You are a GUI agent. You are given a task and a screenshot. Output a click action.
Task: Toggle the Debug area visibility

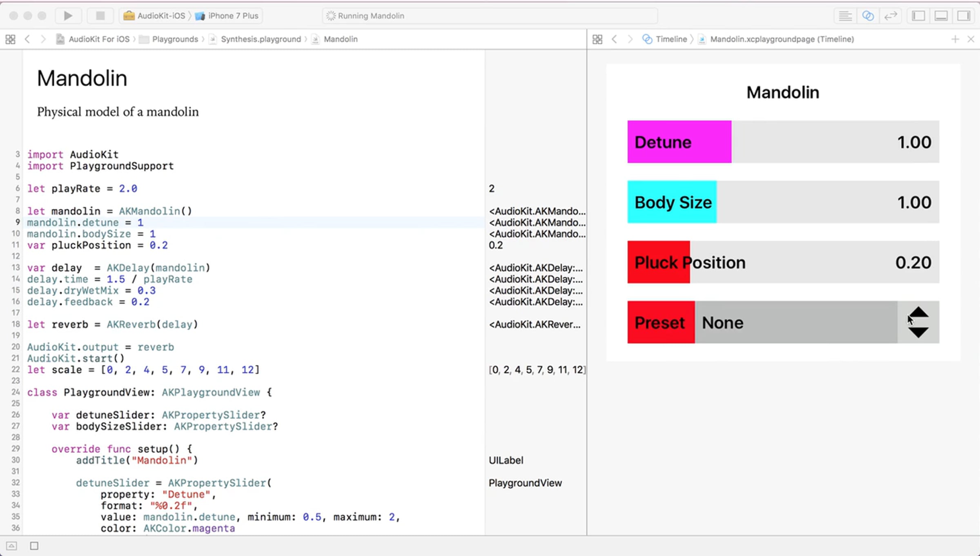tap(941, 16)
